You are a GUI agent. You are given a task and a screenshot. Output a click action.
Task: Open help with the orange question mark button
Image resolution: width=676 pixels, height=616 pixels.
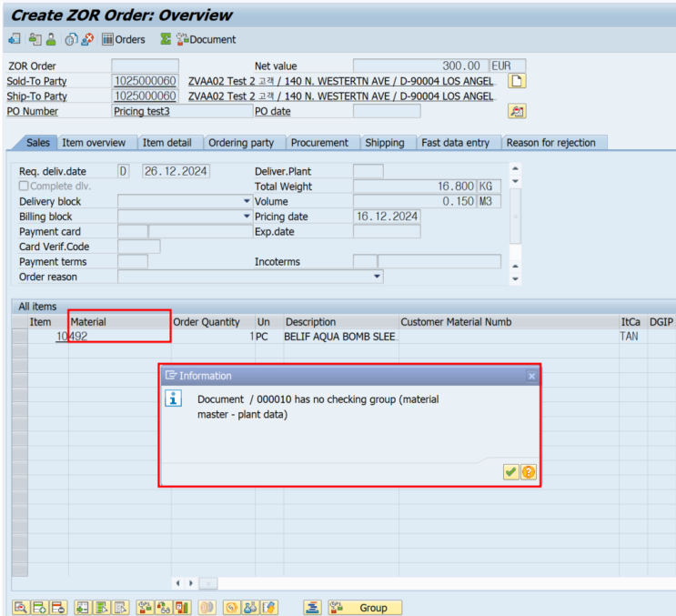tap(529, 472)
